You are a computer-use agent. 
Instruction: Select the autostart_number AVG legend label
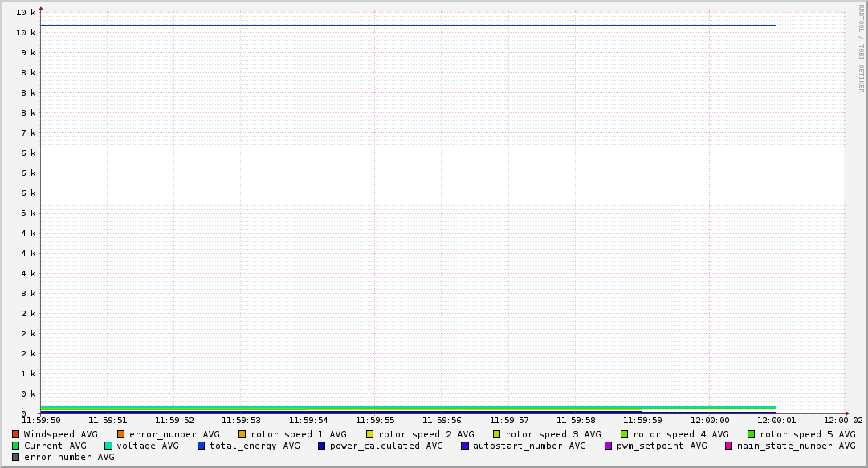coord(529,446)
